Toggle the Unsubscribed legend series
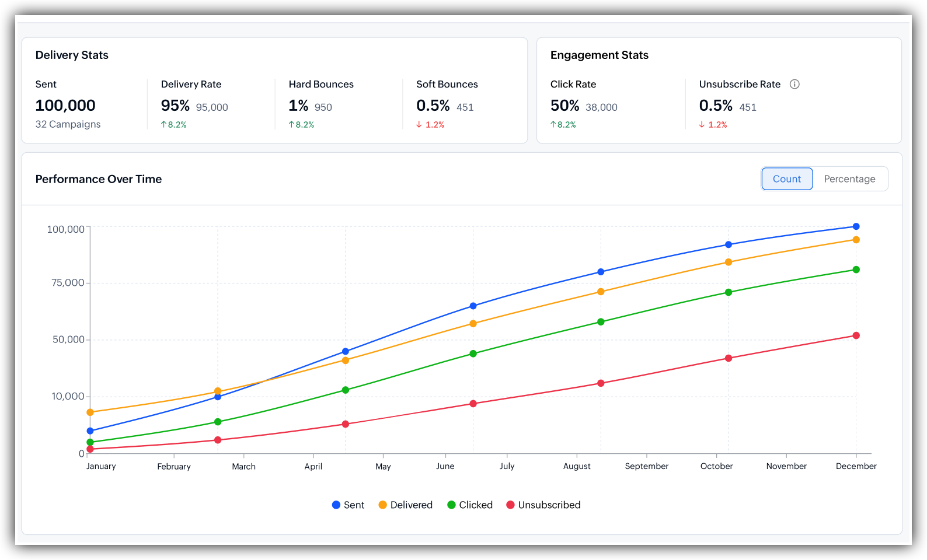The width and height of the screenshot is (927, 560). point(543,505)
